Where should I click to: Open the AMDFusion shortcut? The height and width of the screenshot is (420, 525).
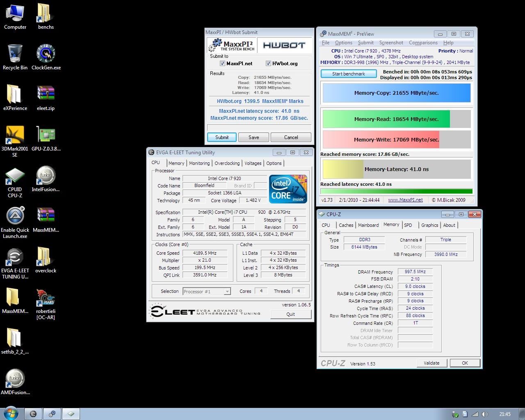pos(15,382)
